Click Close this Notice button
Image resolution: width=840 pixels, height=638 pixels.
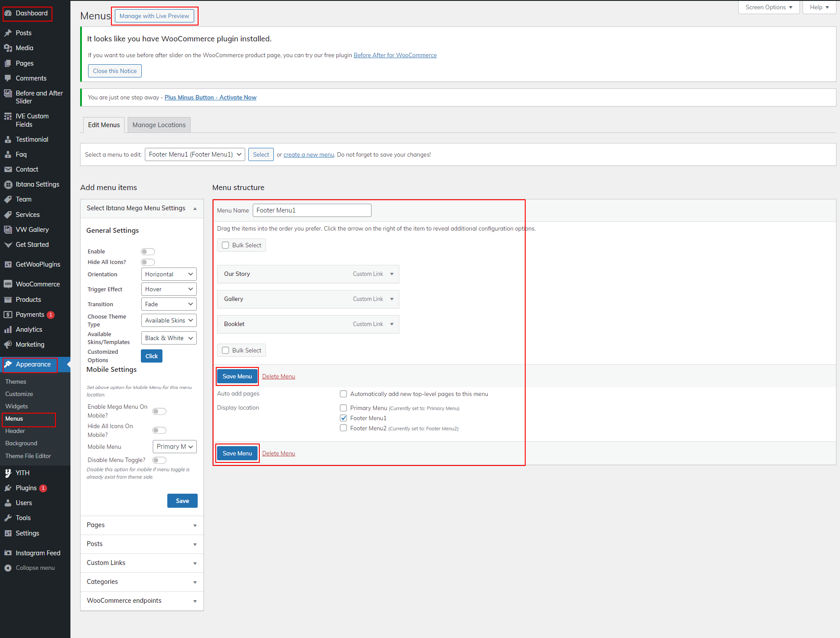coord(114,71)
